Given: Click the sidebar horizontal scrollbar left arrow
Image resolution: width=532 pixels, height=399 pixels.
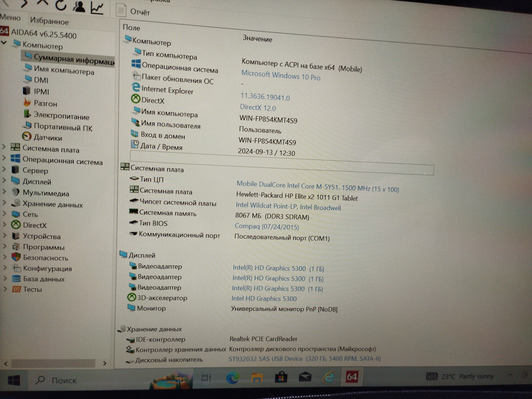Looking at the screenshot, I should point(6,363).
